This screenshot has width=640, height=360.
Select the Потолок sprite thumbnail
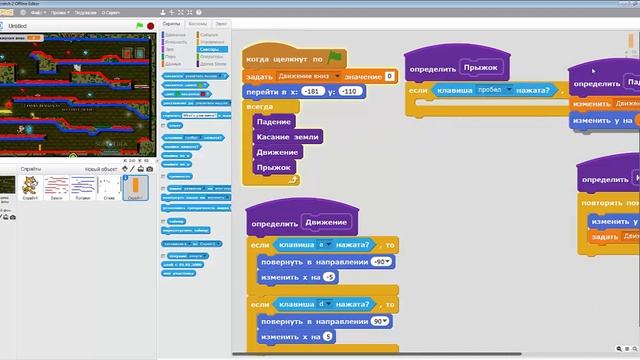click(83, 188)
